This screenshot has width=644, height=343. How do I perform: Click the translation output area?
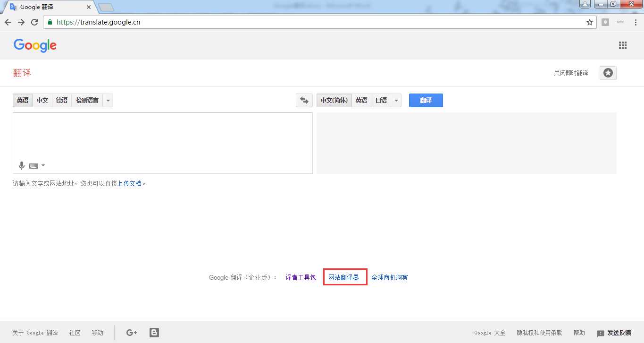tap(467, 143)
